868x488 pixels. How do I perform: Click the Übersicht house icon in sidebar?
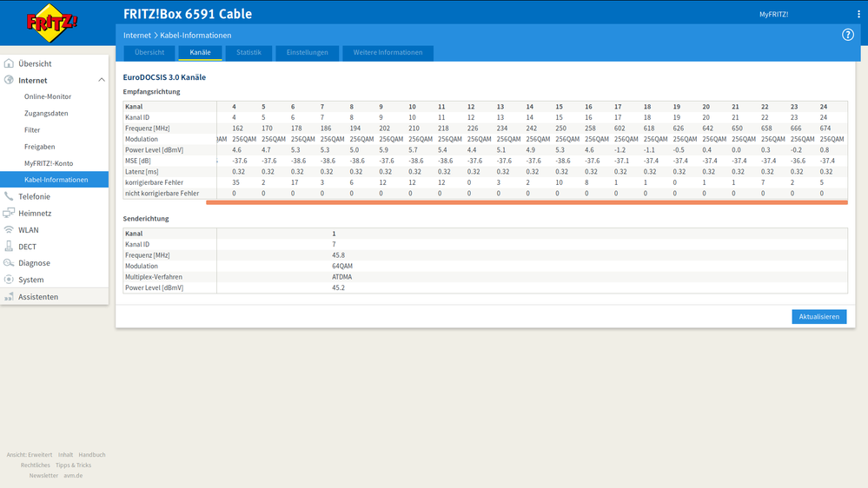(9, 63)
